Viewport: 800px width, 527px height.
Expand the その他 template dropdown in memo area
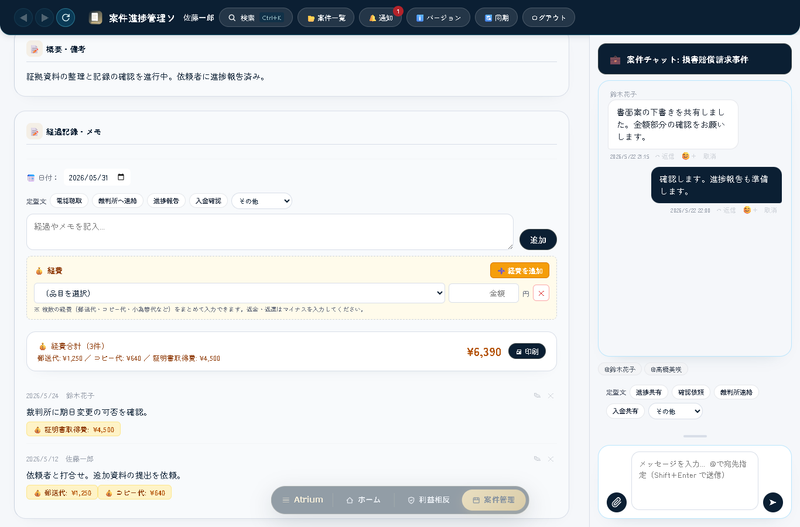click(x=262, y=201)
